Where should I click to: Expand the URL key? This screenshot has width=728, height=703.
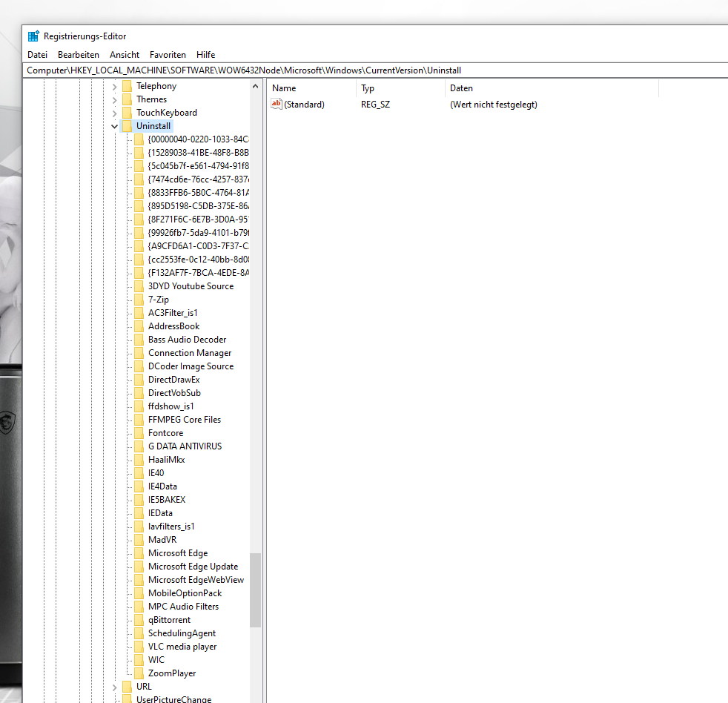[x=115, y=687]
